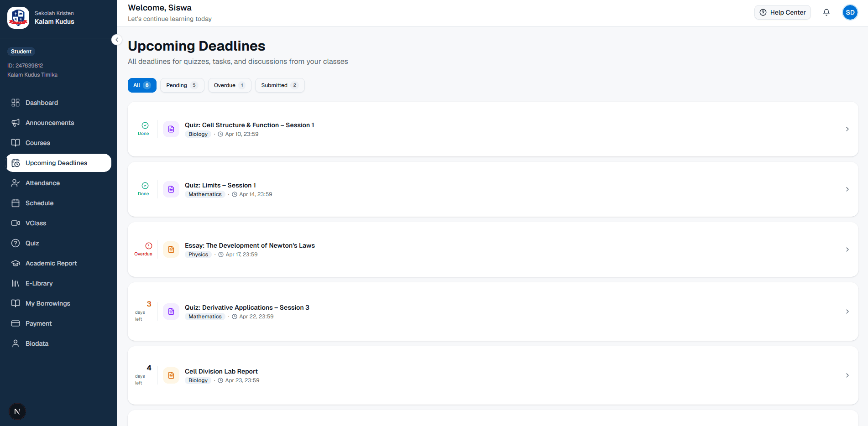Click the Done check icon on the Limits quiz
Image resolution: width=868 pixels, height=426 pixels.
145,186
